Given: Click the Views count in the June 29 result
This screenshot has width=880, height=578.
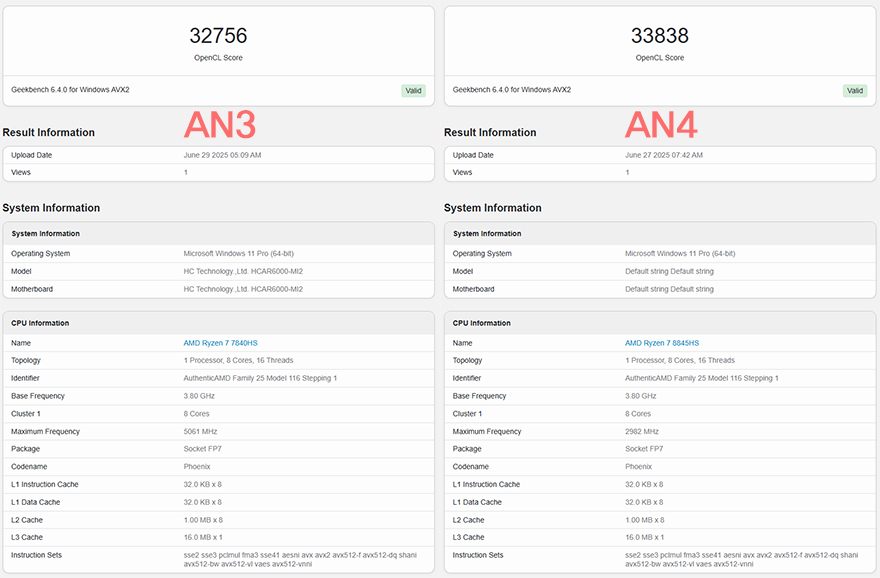Looking at the screenshot, I should [186, 173].
